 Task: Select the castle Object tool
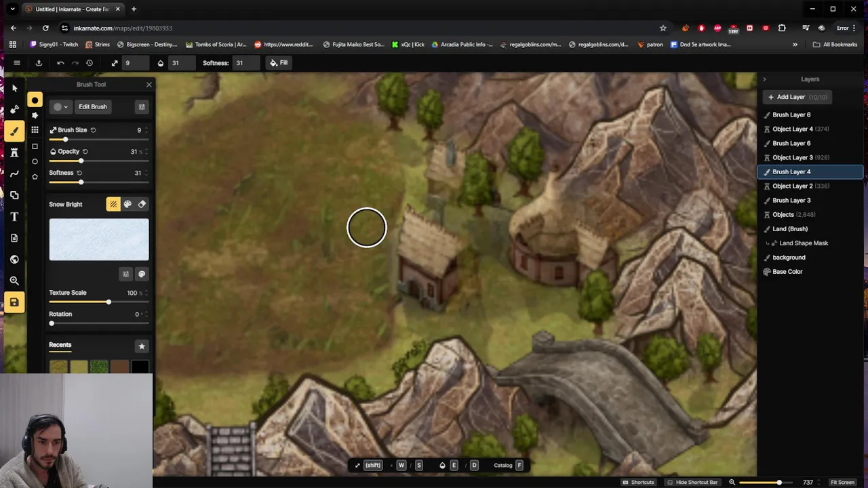coord(14,152)
